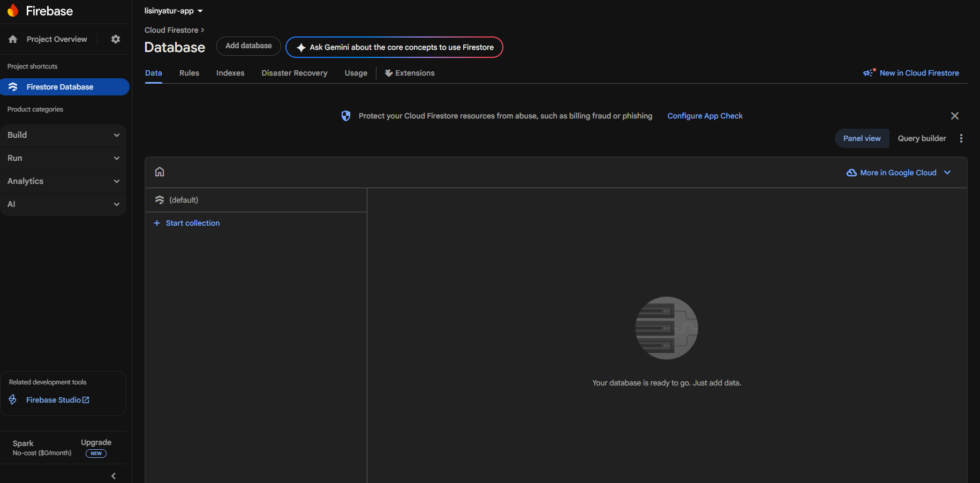The width and height of the screenshot is (980, 483).
Task: Open the Indexes tab
Action: tap(230, 73)
